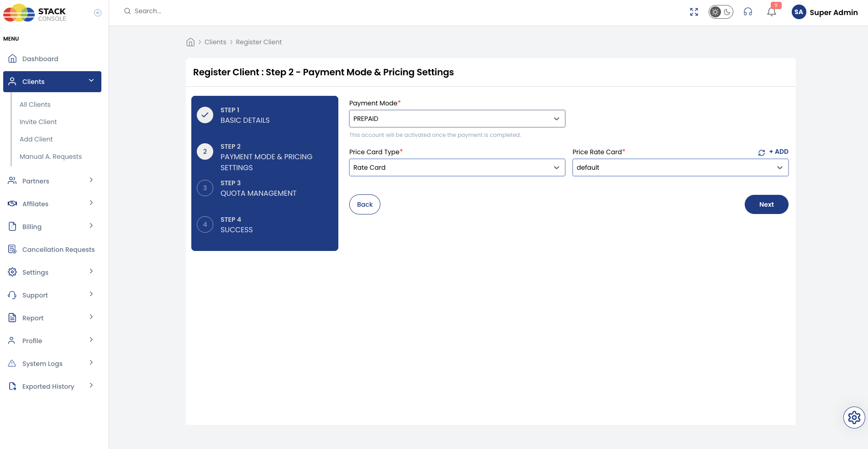The height and width of the screenshot is (449, 868).
Task: Expand the Settings chevron
Action: [91, 271]
